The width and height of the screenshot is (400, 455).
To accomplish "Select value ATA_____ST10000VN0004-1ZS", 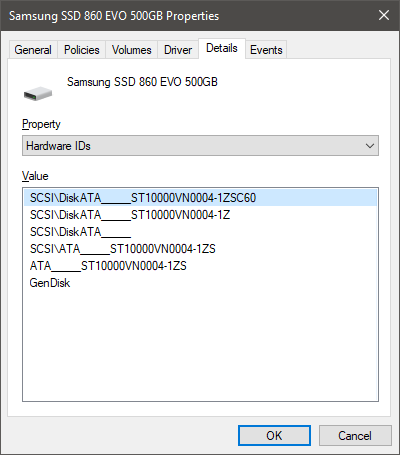I will point(200,266).
